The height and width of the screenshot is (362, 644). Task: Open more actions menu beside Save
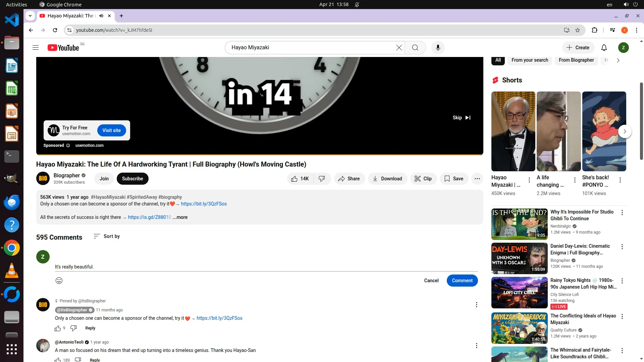coord(477,179)
